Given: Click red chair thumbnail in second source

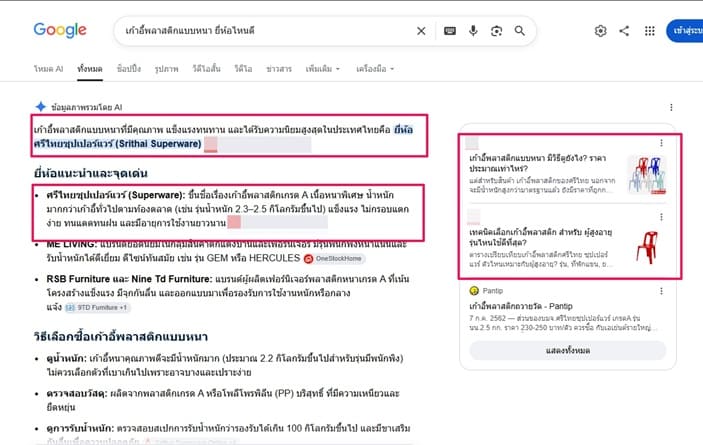Looking at the screenshot, I should coord(647,247).
